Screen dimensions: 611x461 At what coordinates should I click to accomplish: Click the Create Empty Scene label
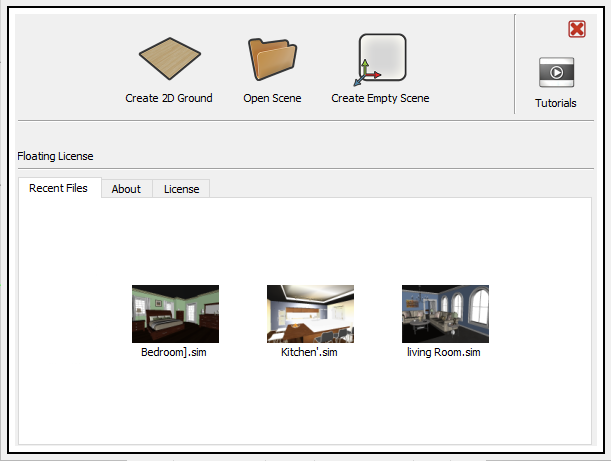coord(380,98)
